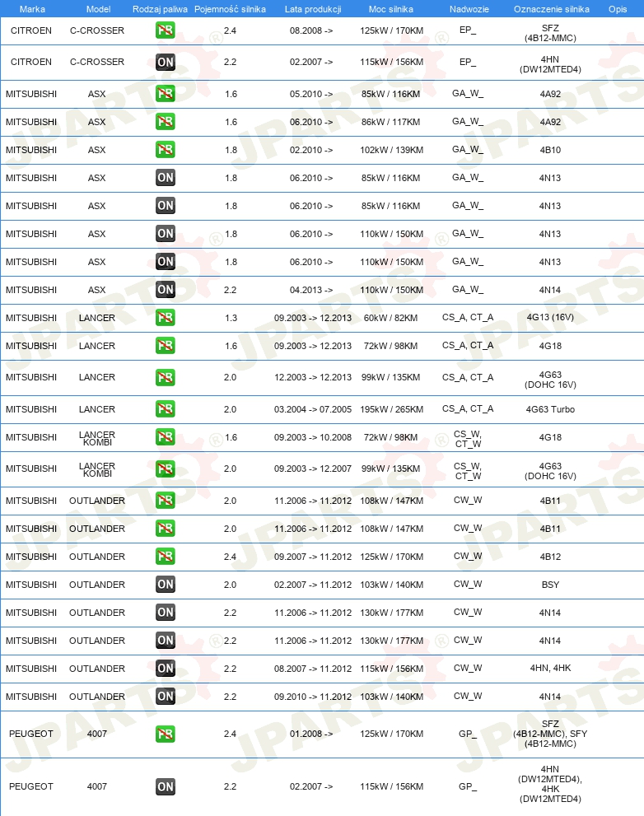The width and height of the screenshot is (644, 816).
Task: Select engine code 4G13 (16V) cell
Action: tap(550, 318)
